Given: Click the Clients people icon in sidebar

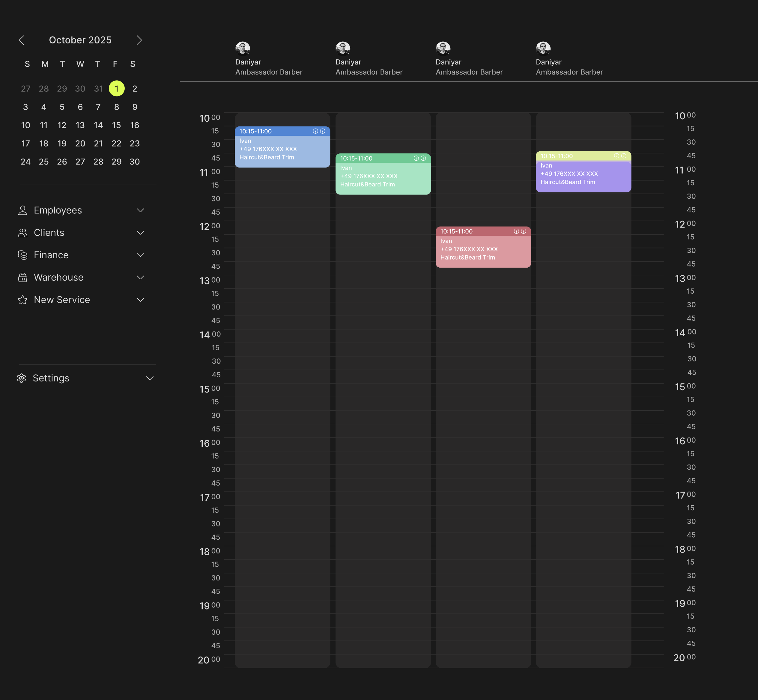Looking at the screenshot, I should [x=22, y=233].
